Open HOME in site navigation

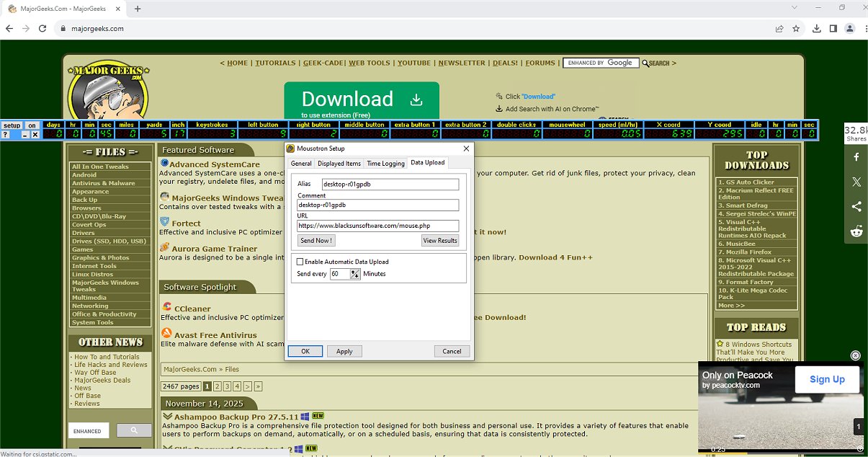point(237,63)
